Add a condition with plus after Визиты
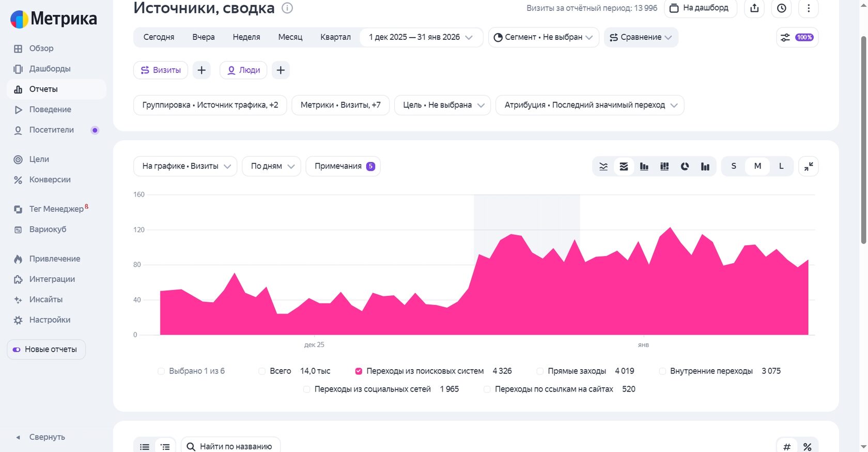 (x=202, y=70)
